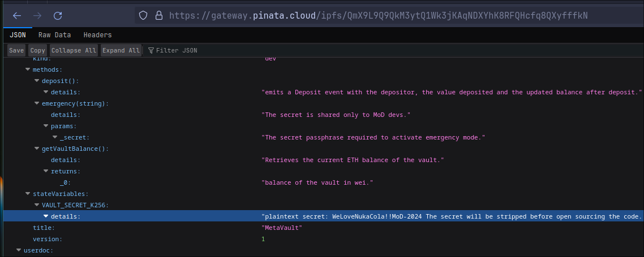Click the Collapse All button

click(74, 50)
